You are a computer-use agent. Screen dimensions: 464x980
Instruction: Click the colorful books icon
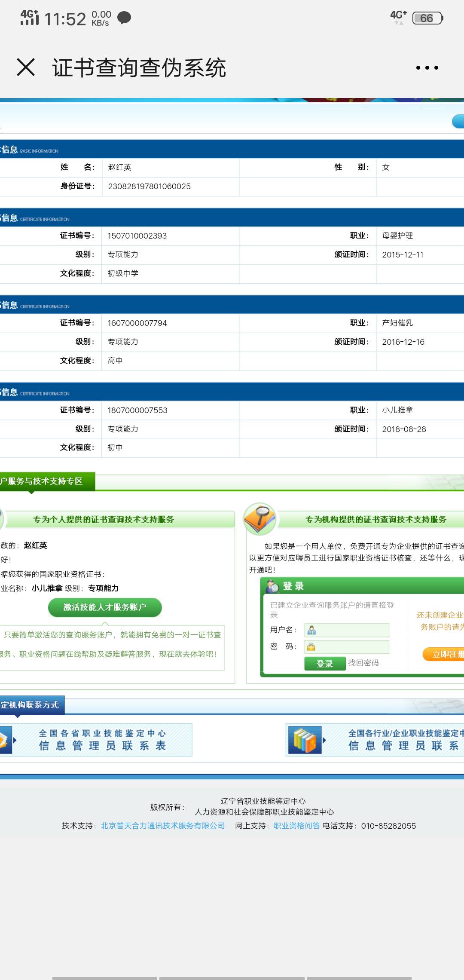click(x=305, y=740)
